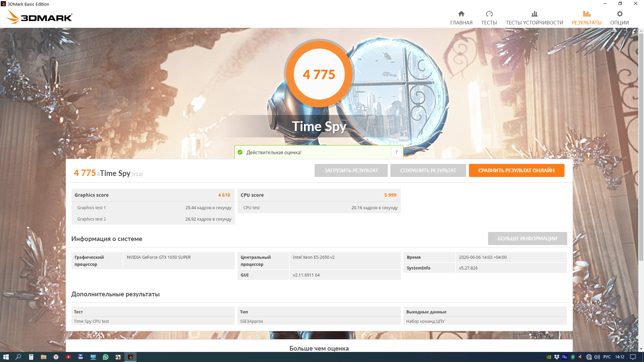Switch to the ТЕСТЫ benchmarks tab
The height and width of the screenshot is (362, 644).
click(489, 18)
